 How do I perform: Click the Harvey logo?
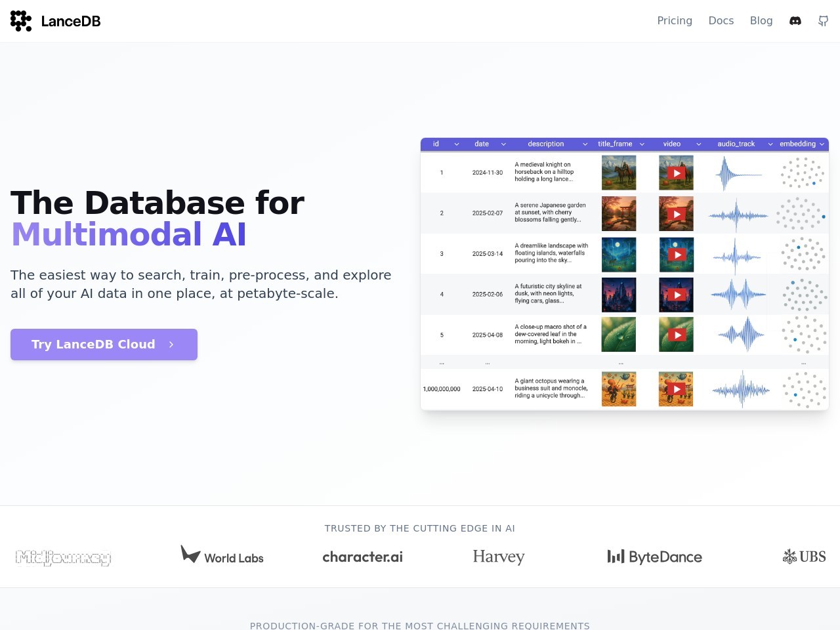click(499, 557)
